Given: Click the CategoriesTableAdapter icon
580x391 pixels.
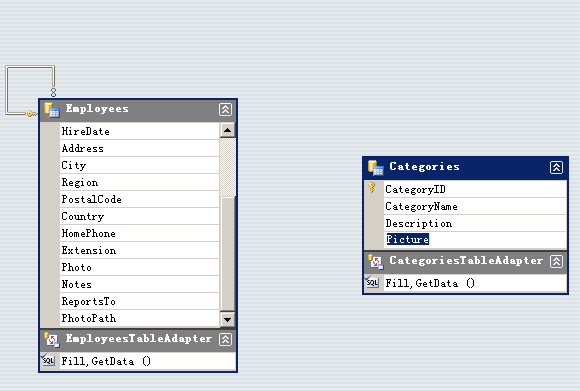Looking at the screenshot, I should tap(376, 262).
